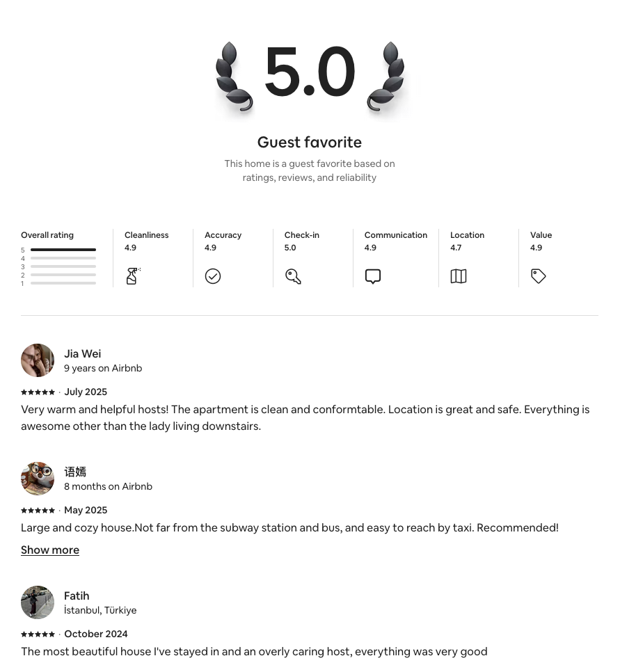The width and height of the screenshot is (620, 672).
Task: Click the 5.0 overall rating number
Action: coord(310,71)
